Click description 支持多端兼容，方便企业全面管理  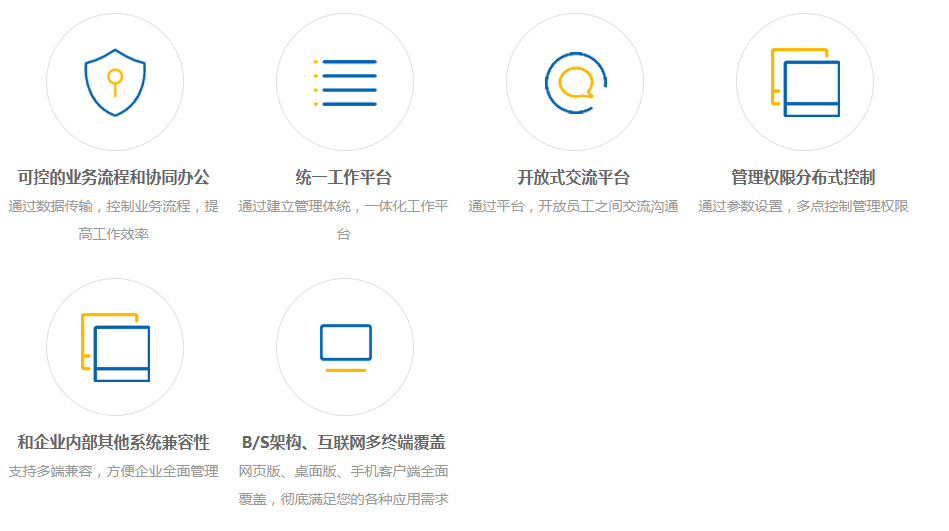[114, 472]
